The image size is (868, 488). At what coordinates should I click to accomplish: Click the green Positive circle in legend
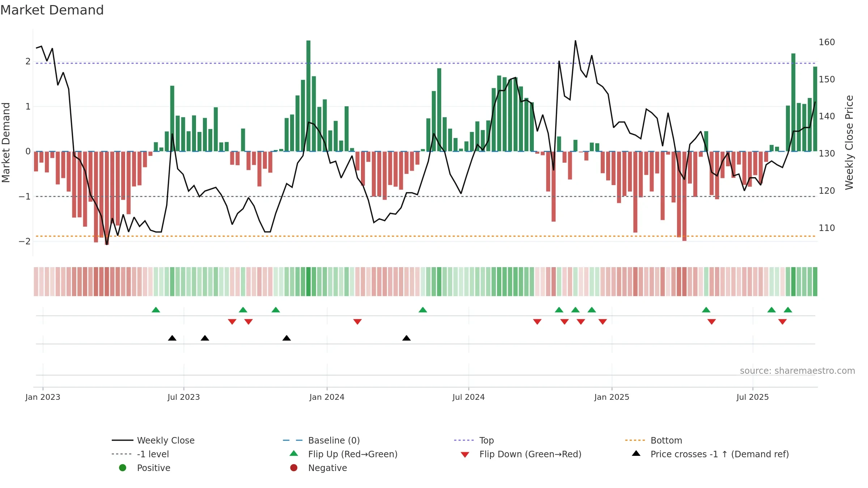click(123, 468)
